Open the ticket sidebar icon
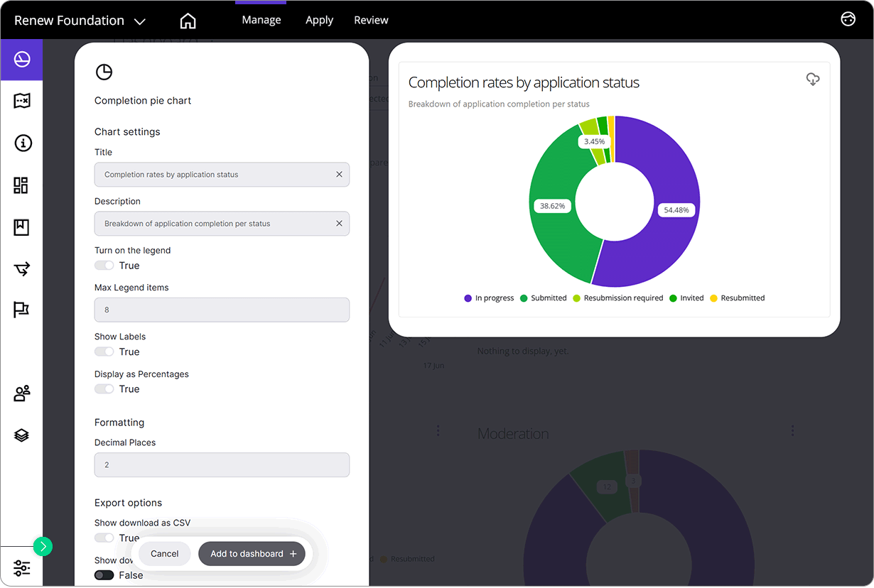Image resolution: width=874 pixels, height=588 pixels. click(21, 101)
